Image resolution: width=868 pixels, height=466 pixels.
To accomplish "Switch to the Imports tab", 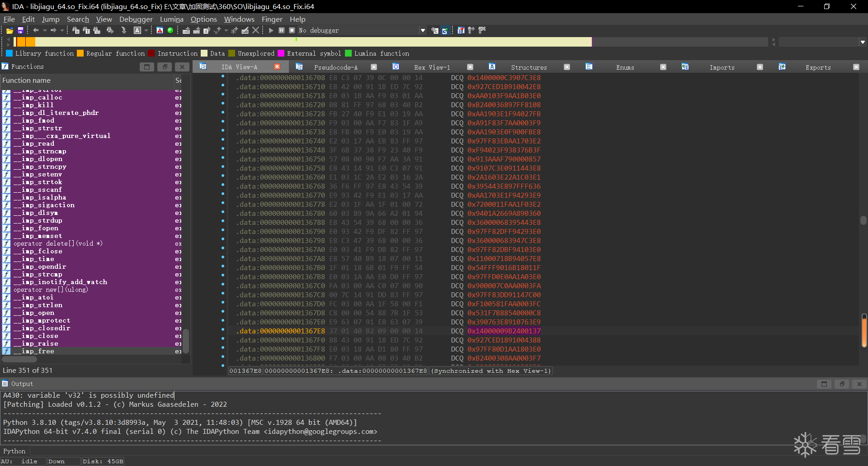I will (x=722, y=67).
